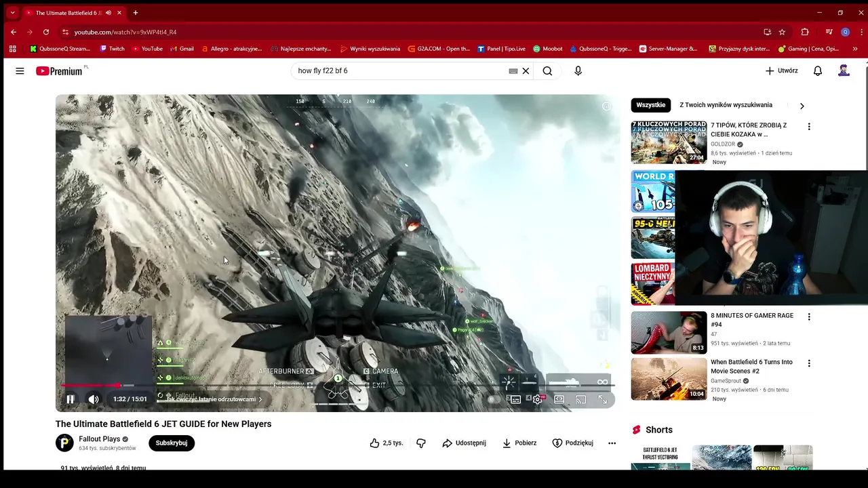Dislike the video
Viewport: 868px width, 488px height.
tap(421, 443)
